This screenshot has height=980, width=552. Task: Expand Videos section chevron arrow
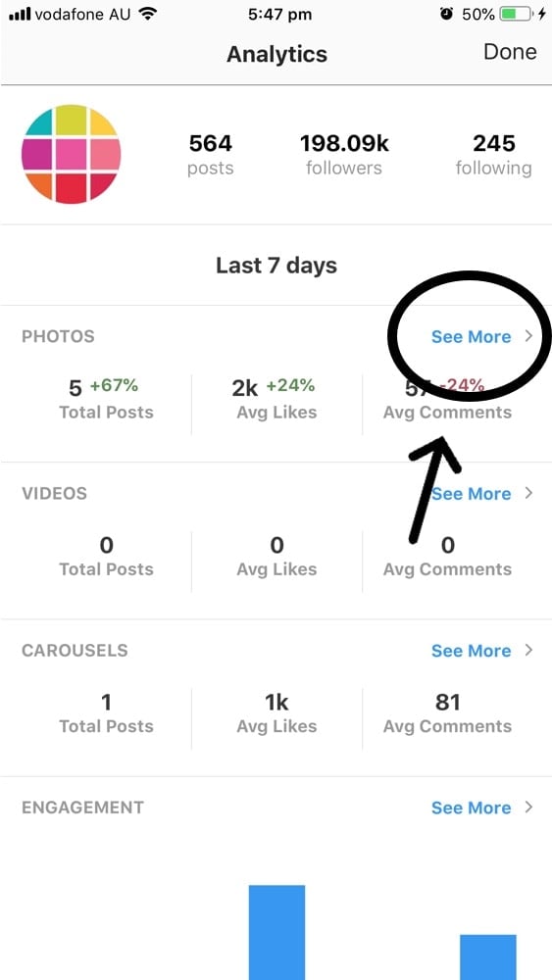[528, 493]
